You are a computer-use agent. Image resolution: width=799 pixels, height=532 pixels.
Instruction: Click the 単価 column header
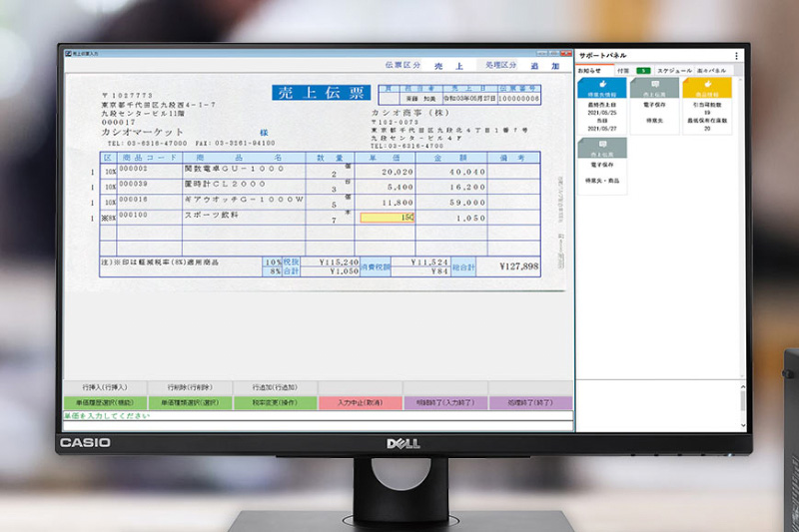385,158
